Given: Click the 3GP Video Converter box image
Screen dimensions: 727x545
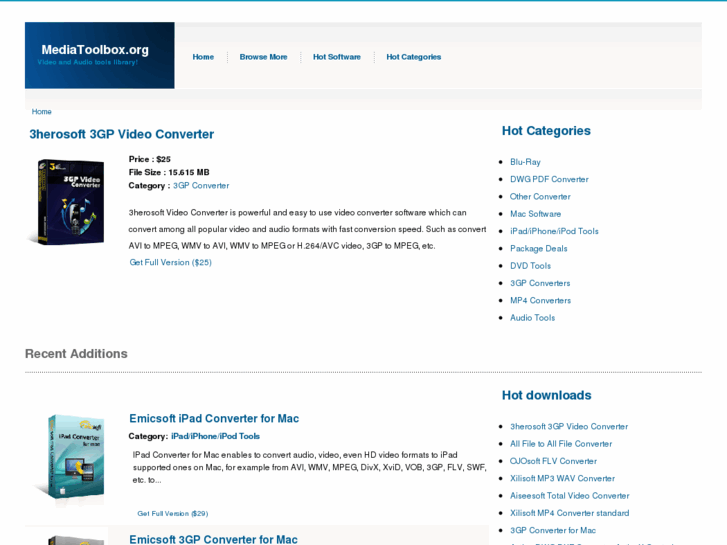Looking at the screenshot, I should (x=68, y=202).
